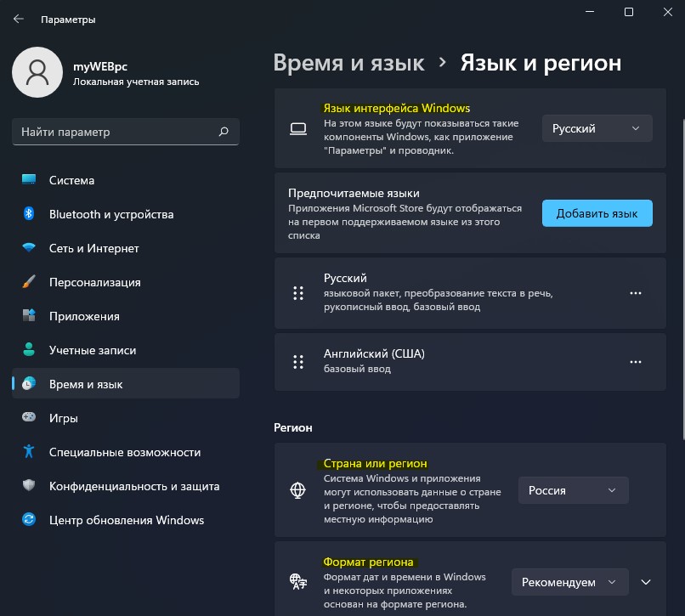Viewport: 685px width, 616px height.
Task: Open Система settings category
Action: tap(126, 180)
